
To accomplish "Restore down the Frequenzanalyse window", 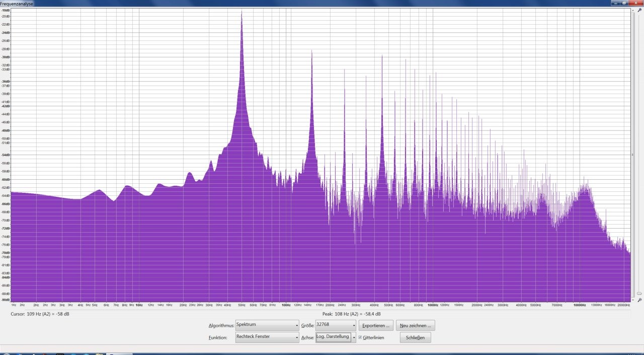I will [x=624, y=3].
